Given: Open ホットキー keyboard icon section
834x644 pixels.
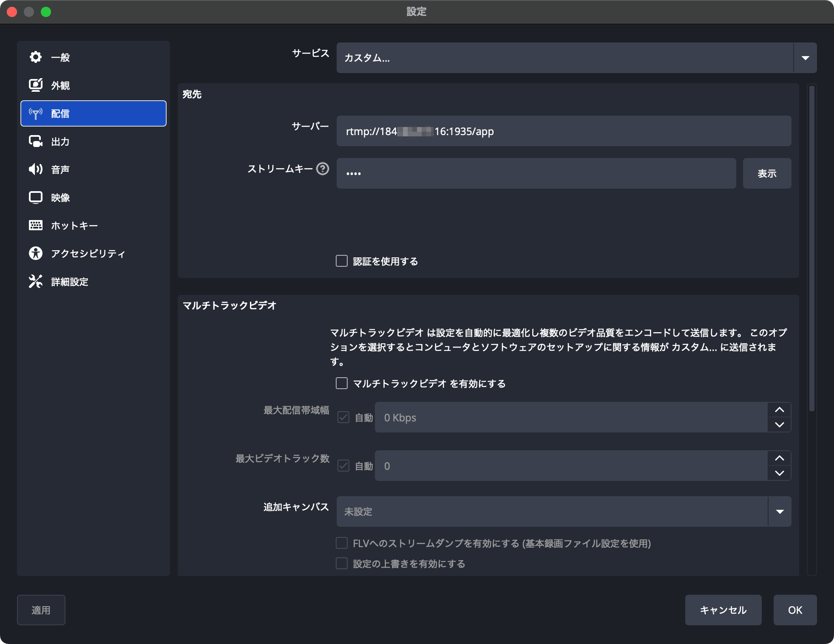Looking at the screenshot, I should 36,225.
